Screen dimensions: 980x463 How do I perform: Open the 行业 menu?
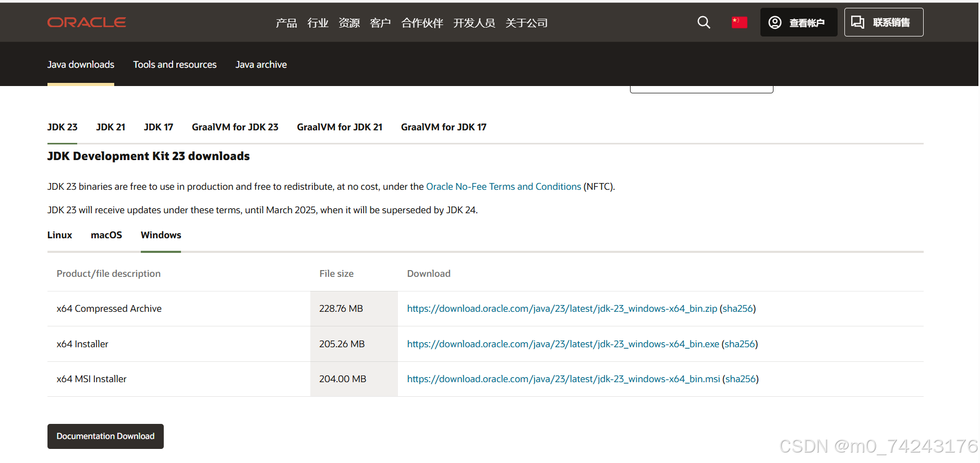point(318,23)
